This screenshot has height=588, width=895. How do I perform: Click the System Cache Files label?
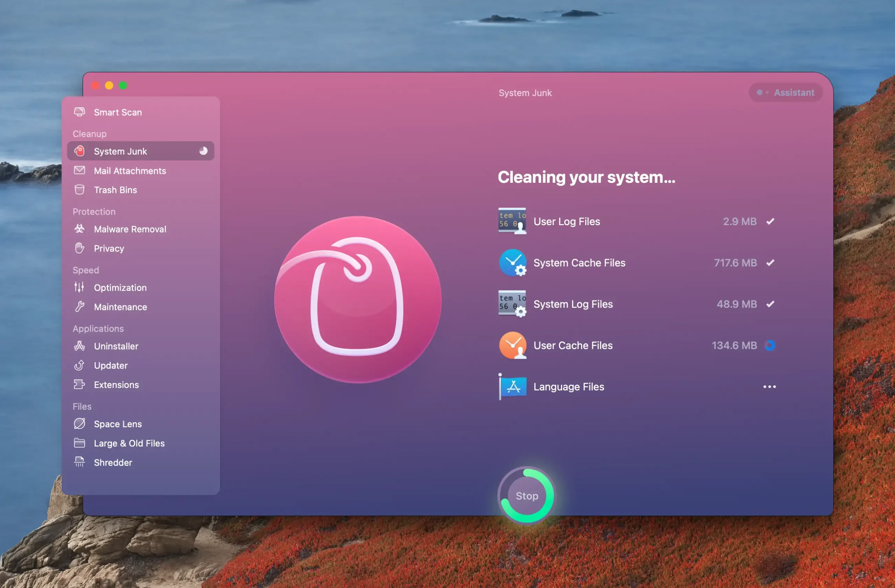tap(580, 263)
